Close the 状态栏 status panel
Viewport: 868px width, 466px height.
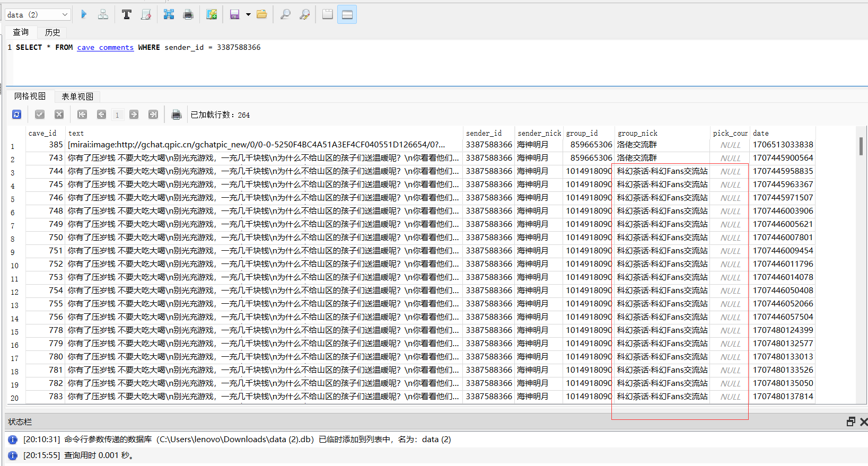pyautogui.click(x=863, y=421)
